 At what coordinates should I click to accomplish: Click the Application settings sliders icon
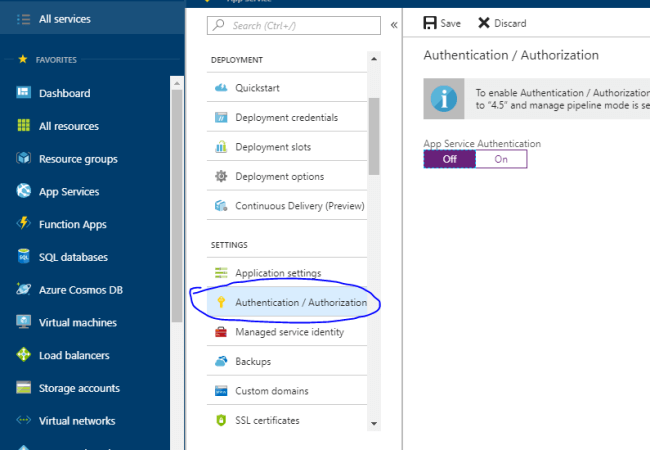click(221, 273)
